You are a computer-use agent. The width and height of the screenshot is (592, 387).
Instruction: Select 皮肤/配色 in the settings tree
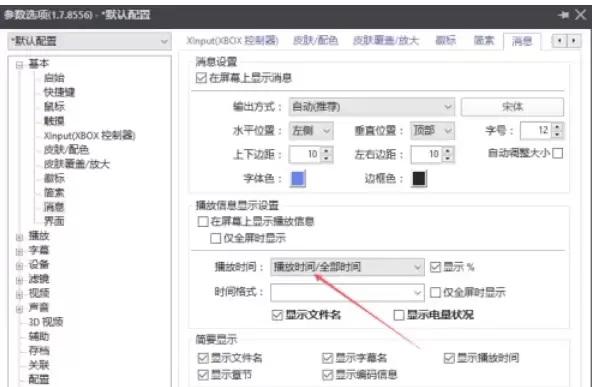(66, 150)
